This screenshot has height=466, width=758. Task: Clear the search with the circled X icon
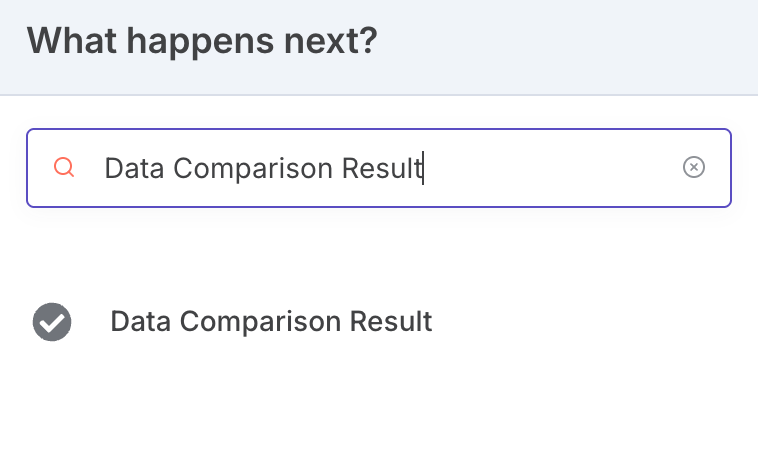694,167
